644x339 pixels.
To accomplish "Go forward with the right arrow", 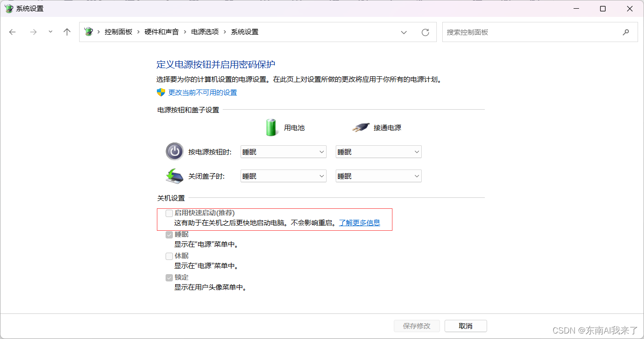I will 33,32.
